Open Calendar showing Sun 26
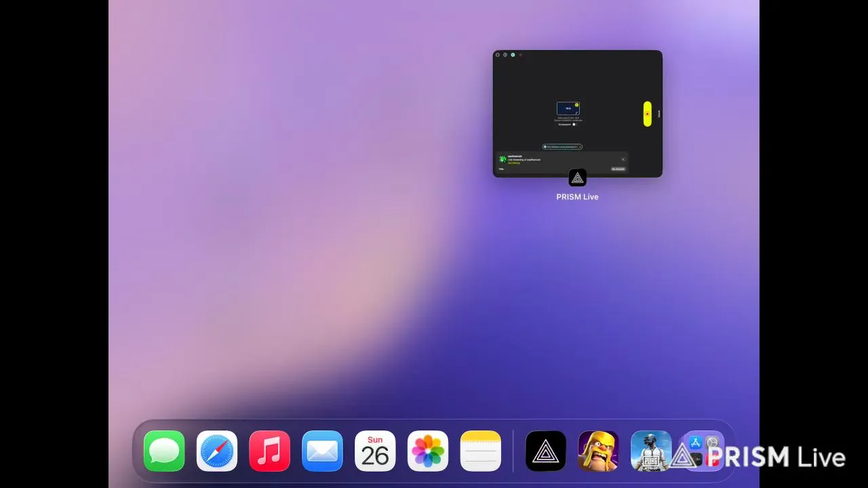 [375, 451]
